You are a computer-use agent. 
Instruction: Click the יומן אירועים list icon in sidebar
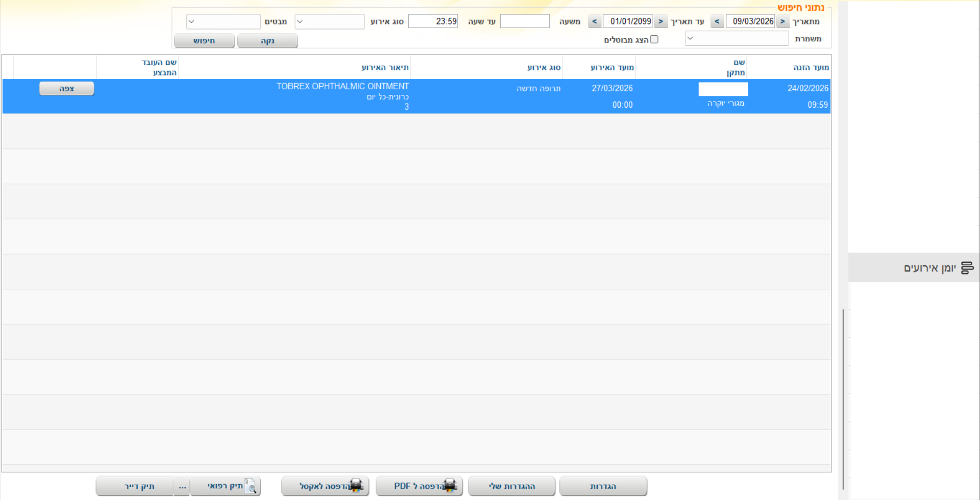click(967, 268)
